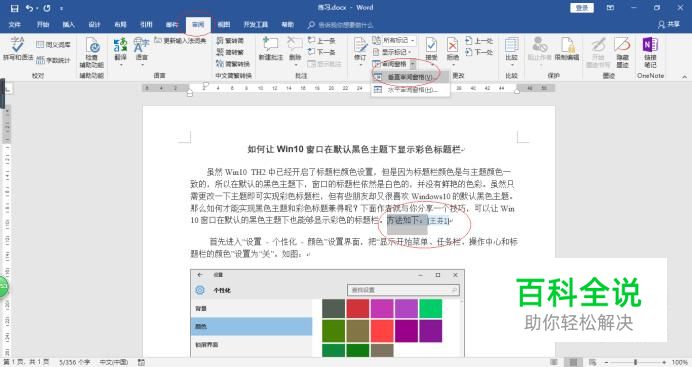Image resolution: width=692 pixels, height=367 pixels.
Task: Show 字数统计 word count
Action: [x=53, y=60]
